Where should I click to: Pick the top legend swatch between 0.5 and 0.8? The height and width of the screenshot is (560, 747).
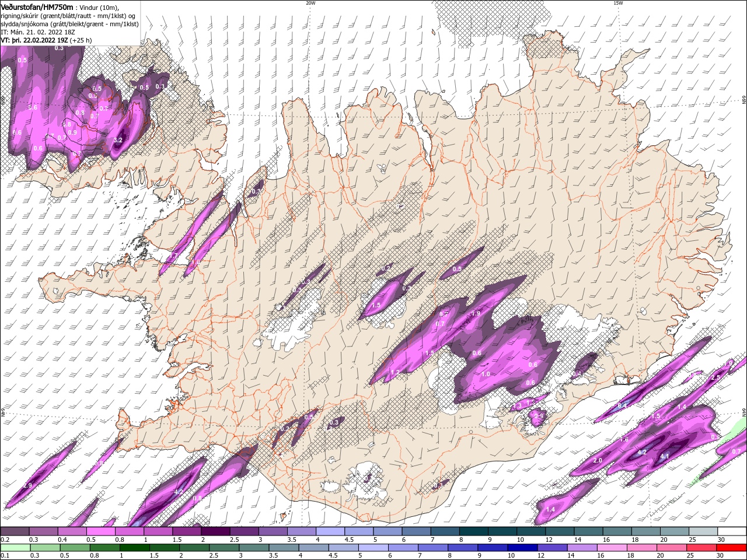100,531
